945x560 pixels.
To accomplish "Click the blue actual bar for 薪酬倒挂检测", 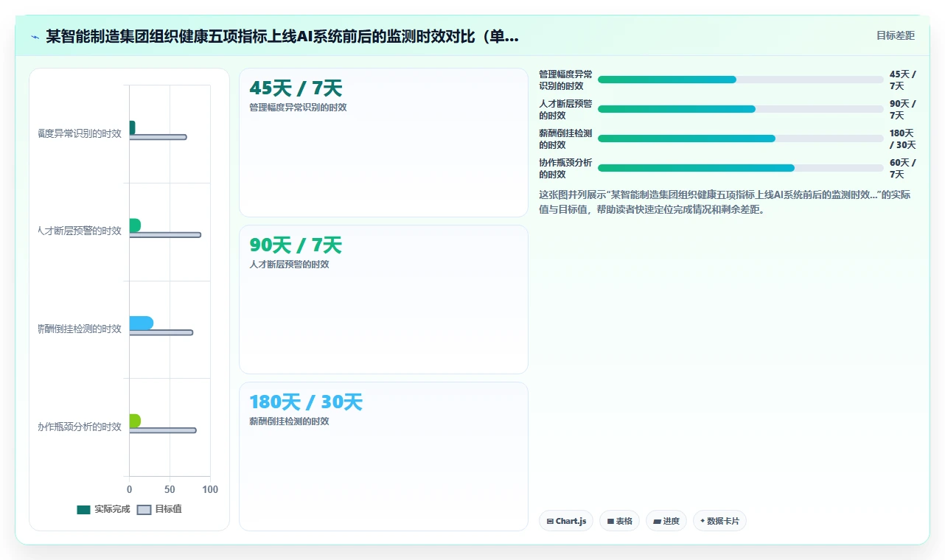I will 141,323.
